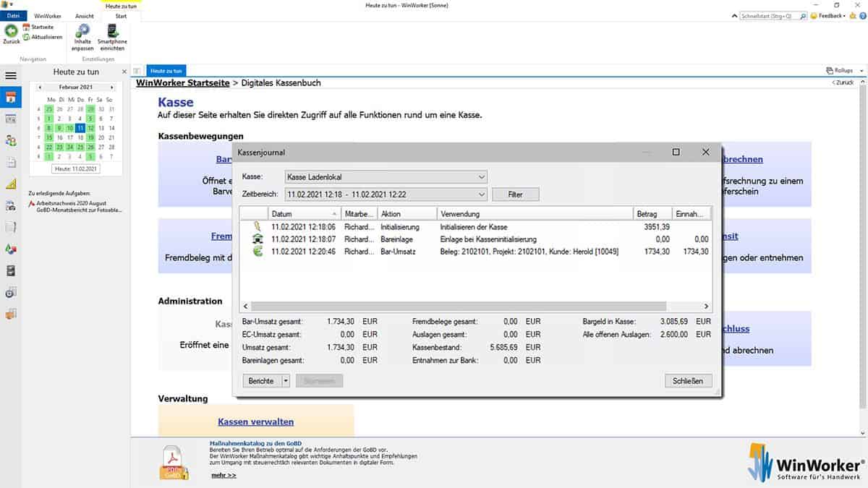The height and width of the screenshot is (488, 868).
Task: Click the journal horizontal scrollbar thumb
Action: [x=458, y=307]
